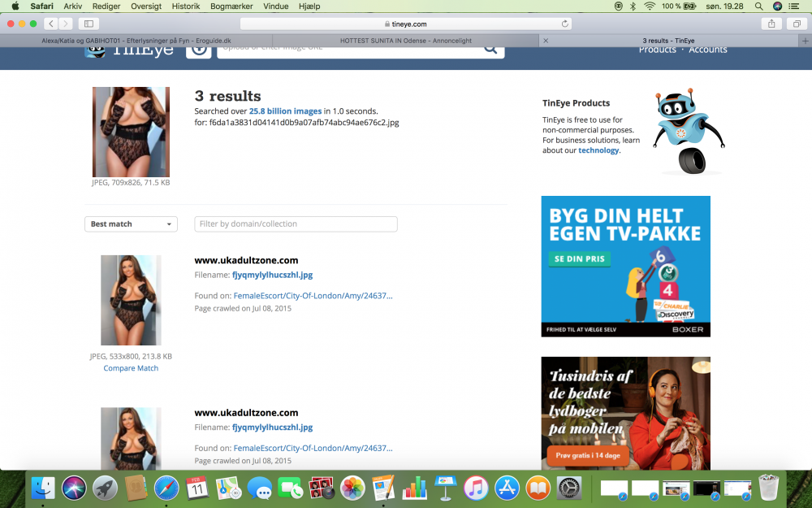The width and height of the screenshot is (812, 508).
Task: Open Maps in the Dock
Action: 228,488
